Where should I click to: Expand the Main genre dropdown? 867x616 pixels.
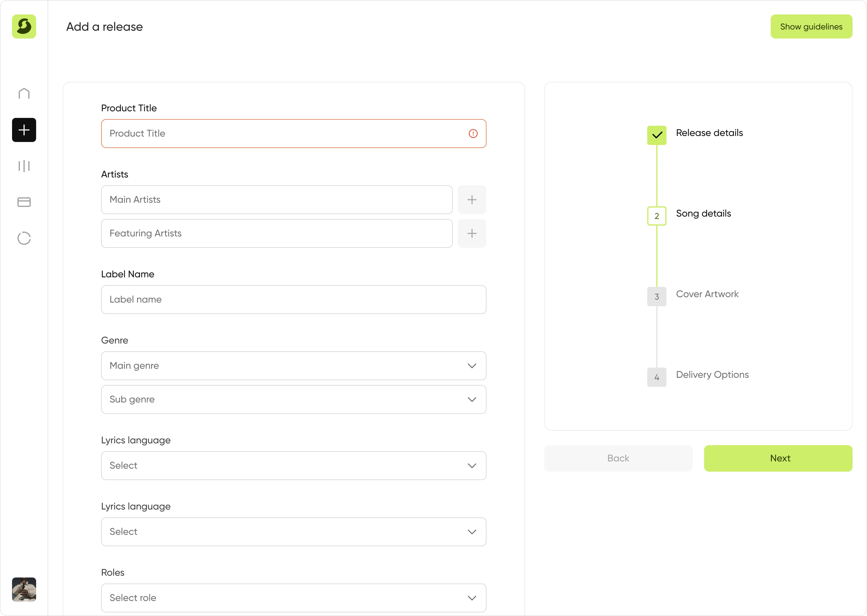coord(294,366)
